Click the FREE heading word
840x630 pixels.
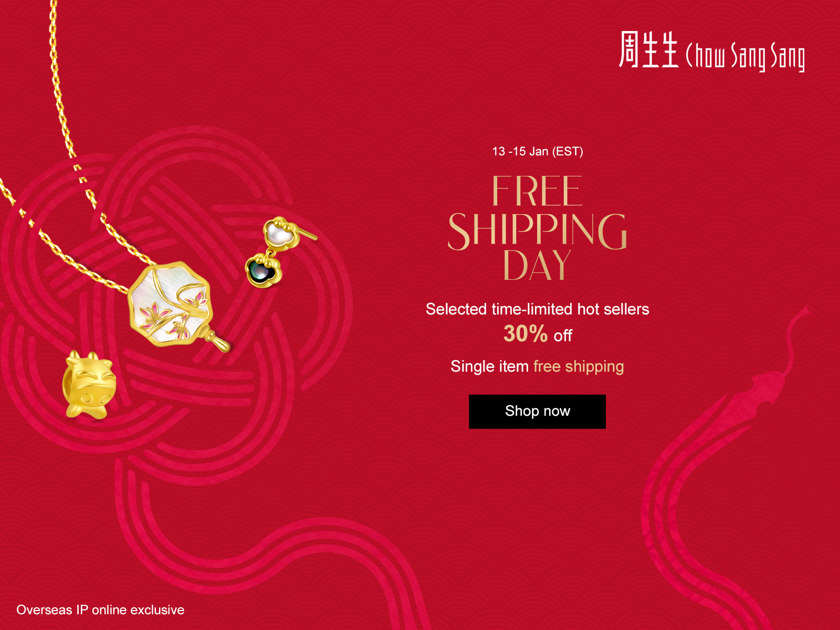click(537, 191)
